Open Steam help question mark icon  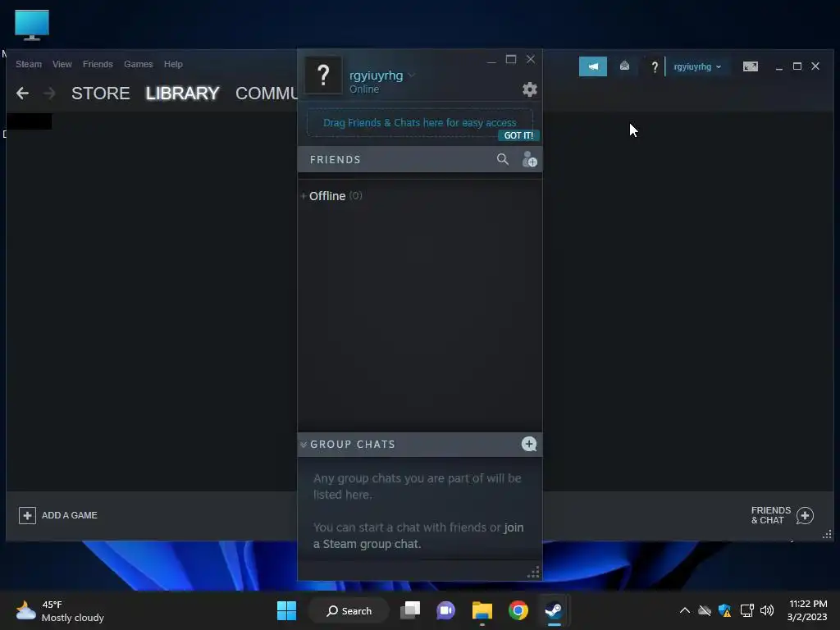click(x=654, y=67)
